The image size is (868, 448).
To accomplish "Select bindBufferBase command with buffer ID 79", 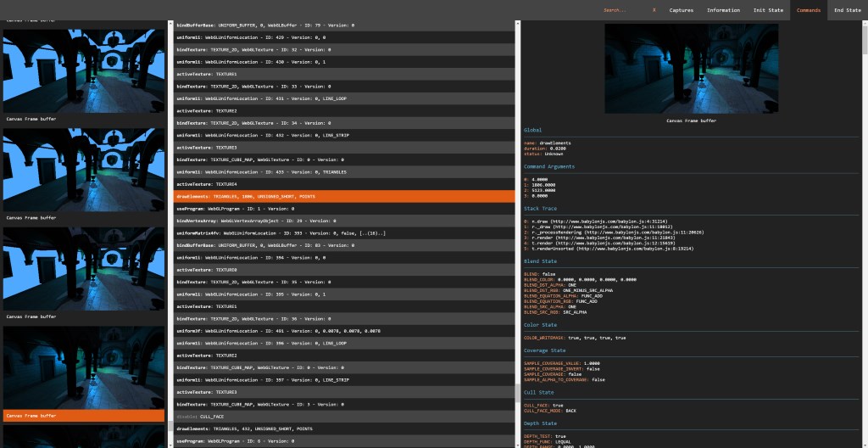I will tap(344, 25).
